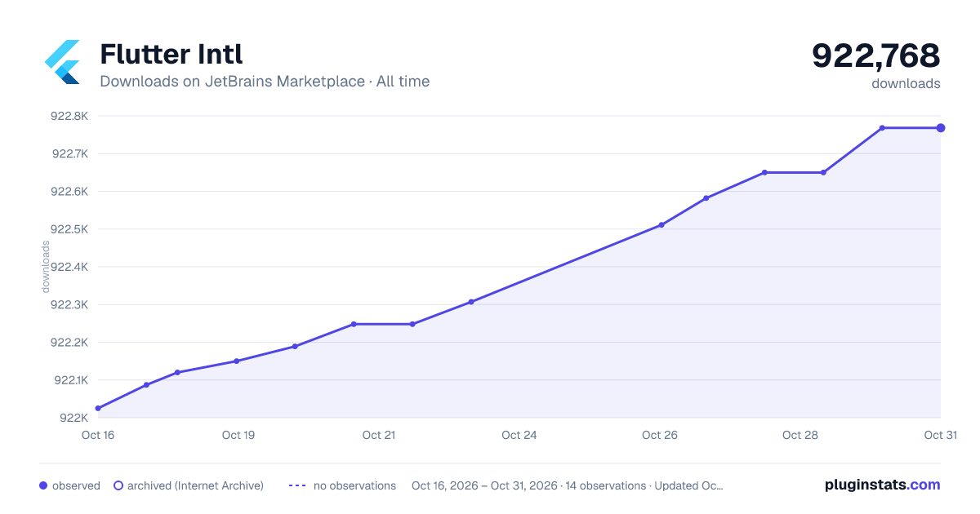
Task: Click the 922,768 total downloads figure
Action: point(876,55)
